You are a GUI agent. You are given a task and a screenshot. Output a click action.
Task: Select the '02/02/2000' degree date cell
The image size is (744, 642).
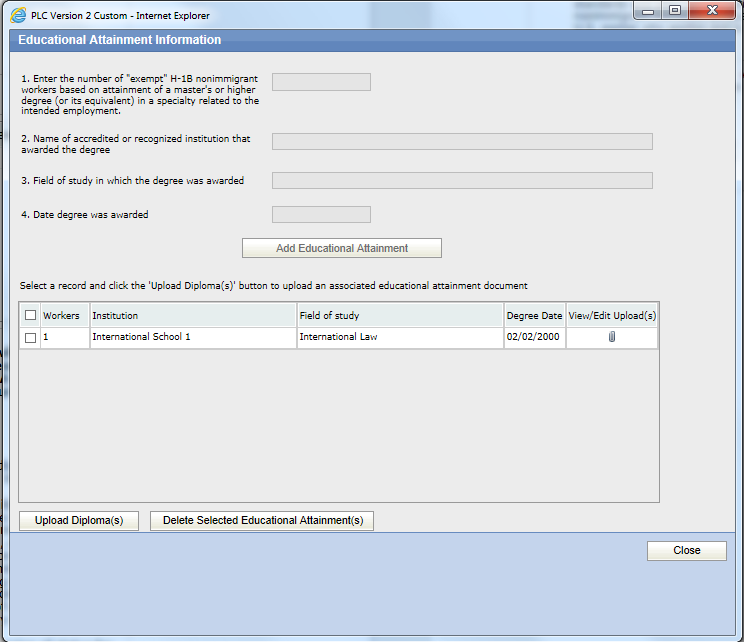(535, 337)
